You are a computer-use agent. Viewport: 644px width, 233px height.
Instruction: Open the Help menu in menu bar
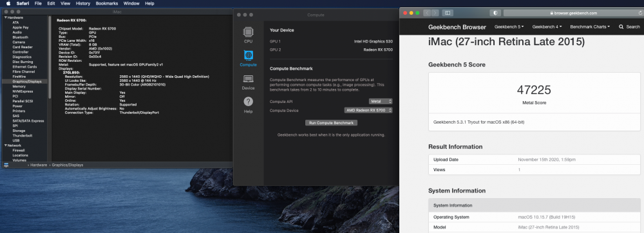click(149, 3)
